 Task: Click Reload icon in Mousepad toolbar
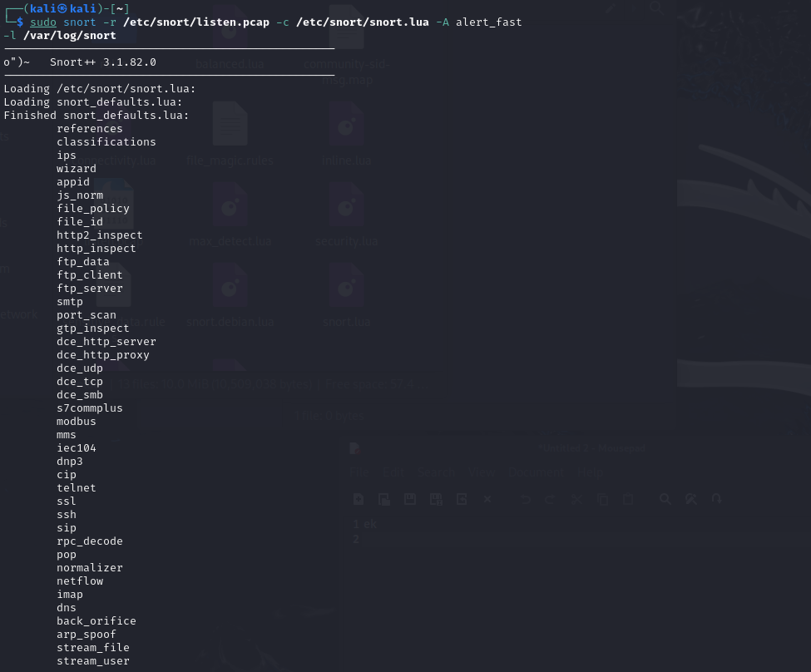pos(462,499)
